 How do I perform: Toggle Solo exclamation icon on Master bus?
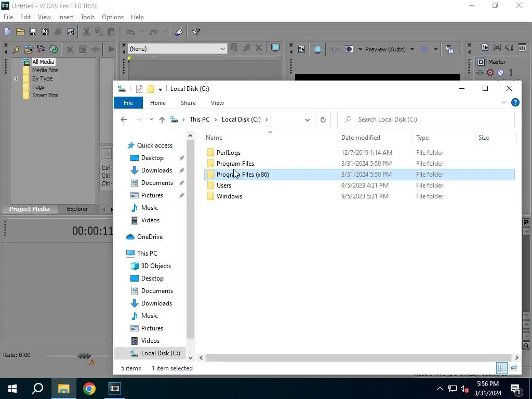pos(511,72)
